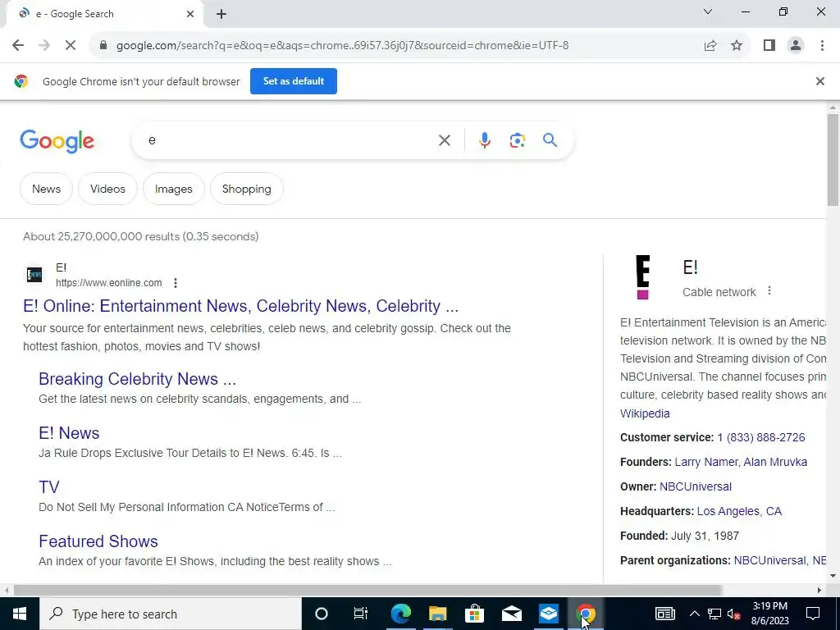This screenshot has height=630, width=840.
Task: Open the notification center icon
Action: tap(813, 614)
